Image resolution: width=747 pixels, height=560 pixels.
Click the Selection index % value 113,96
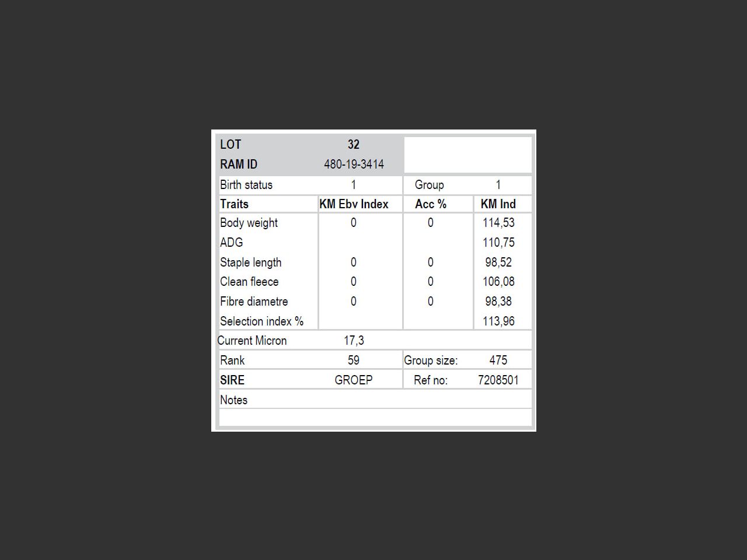[x=498, y=321]
